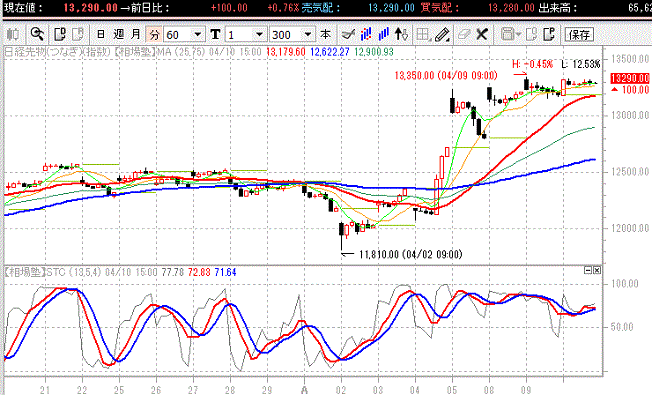Click the low label 11,810.00 (04/02 09:00)
Image resolution: width=652 pixels, height=395 pixels.
click(x=410, y=254)
